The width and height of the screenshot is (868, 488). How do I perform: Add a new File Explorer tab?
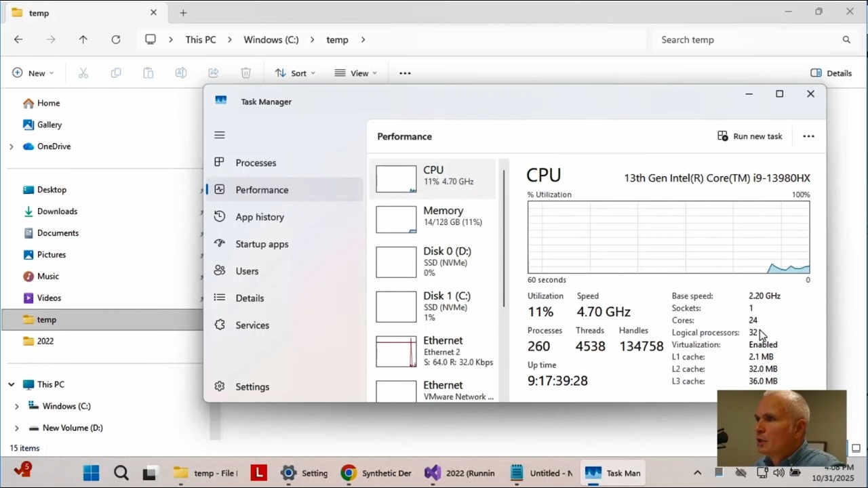[183, 12]
